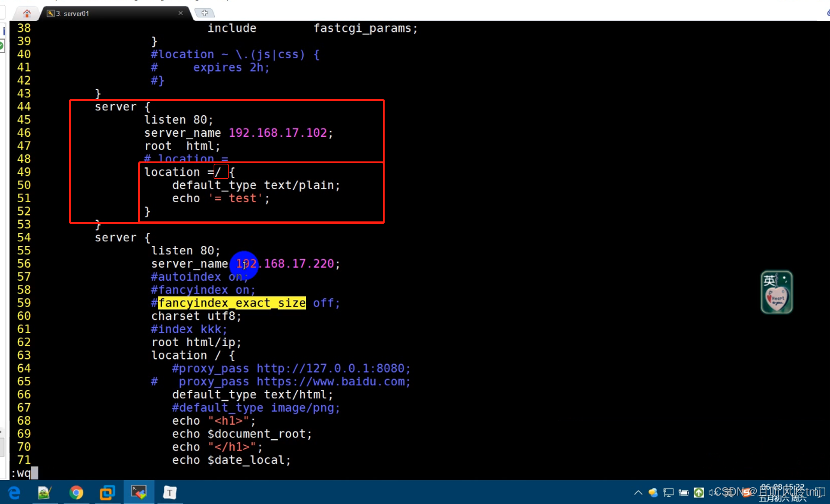
Task: Click the ':wq' command at the bottom
Action: 20,473
